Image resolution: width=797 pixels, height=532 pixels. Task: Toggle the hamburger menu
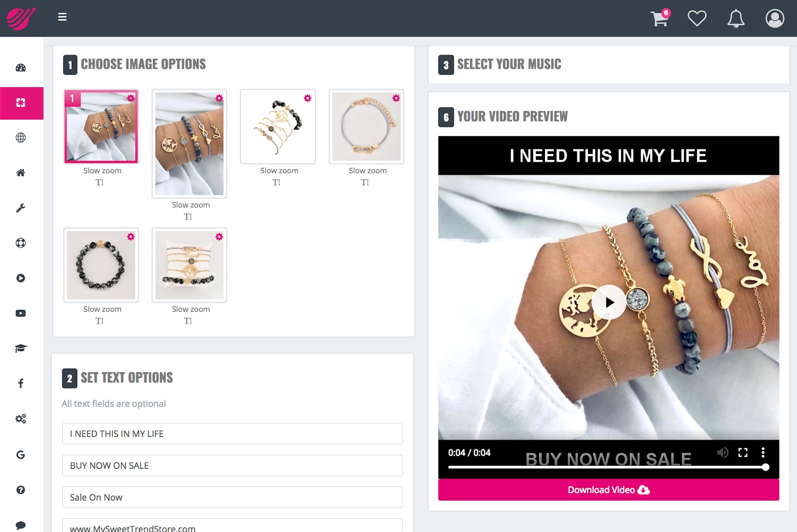[62, 17]
